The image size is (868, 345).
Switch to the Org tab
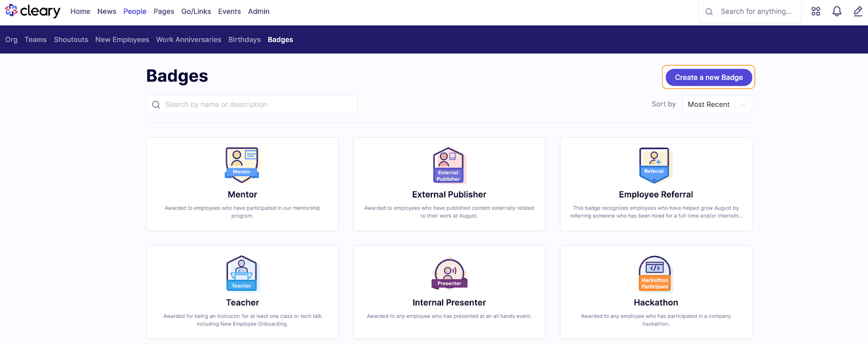[x=11, y=40]
